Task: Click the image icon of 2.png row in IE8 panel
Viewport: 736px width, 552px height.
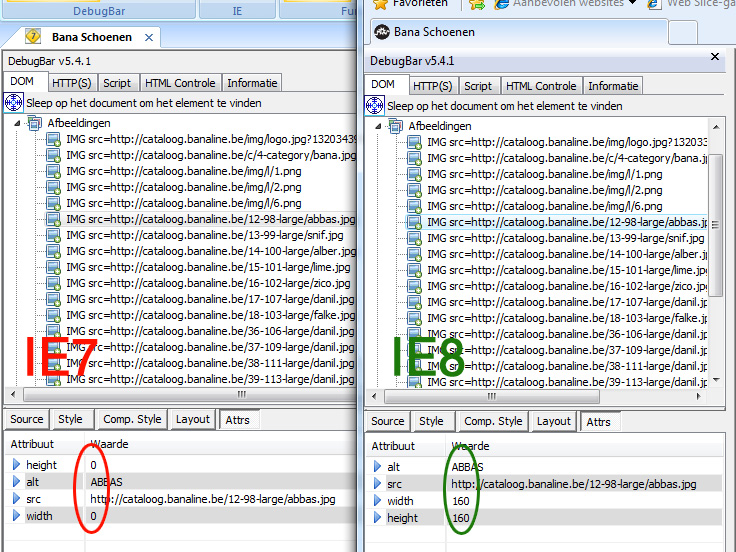Action: point(414,190)
